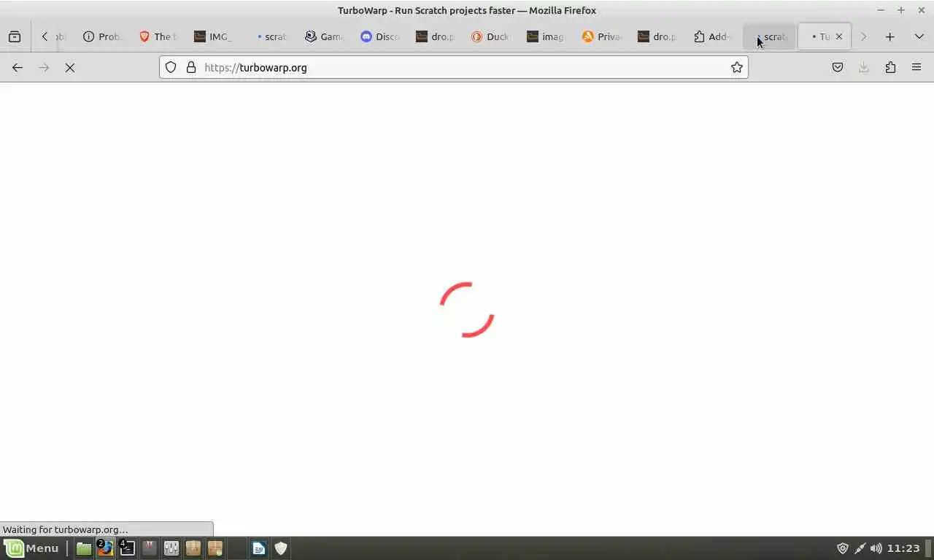The height and width of the screenshot is (560, 934).
Task: Save page to Pocket
Action: point(838,67)
